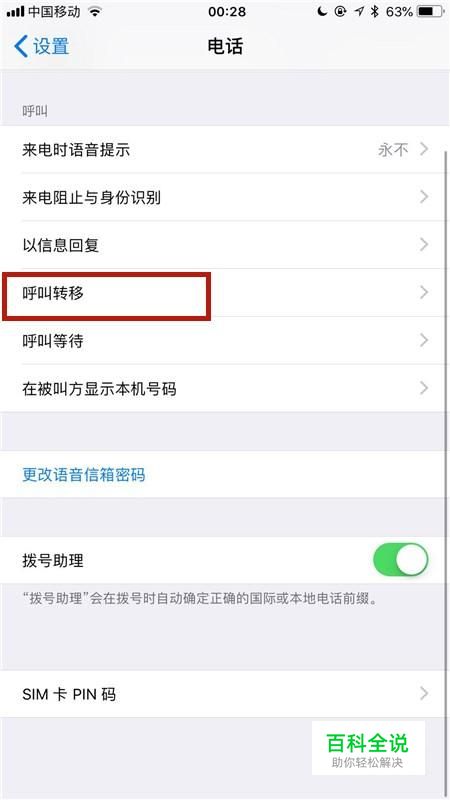The image size is (450, 800).
Task: Go back to 设置 via text button
Action: pos(51,46)
